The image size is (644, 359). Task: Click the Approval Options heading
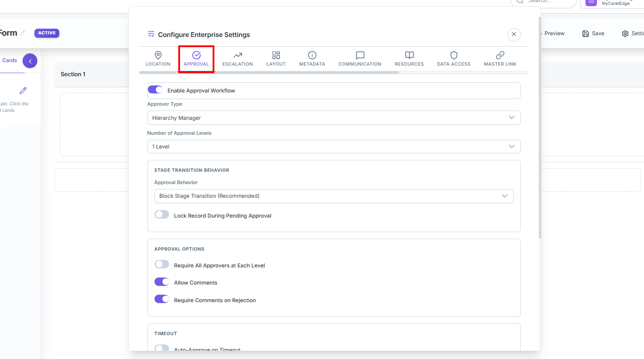[x=179, y=249]
